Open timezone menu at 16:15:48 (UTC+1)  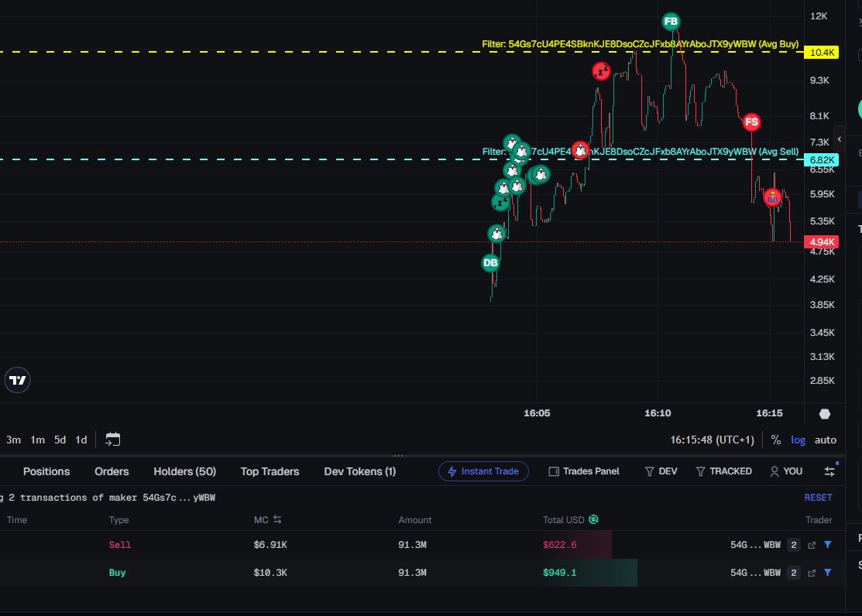[x=712, y=440]
